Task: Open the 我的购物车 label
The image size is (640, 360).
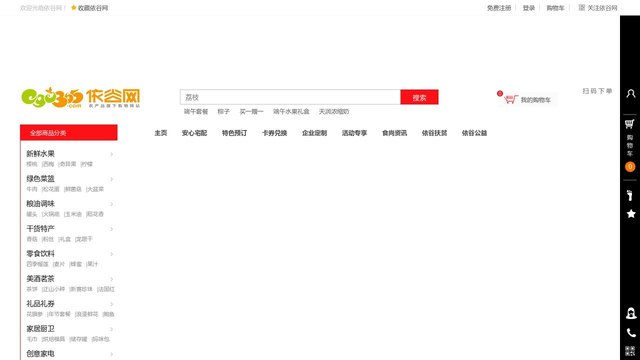Action: click(x=536, y=100)
